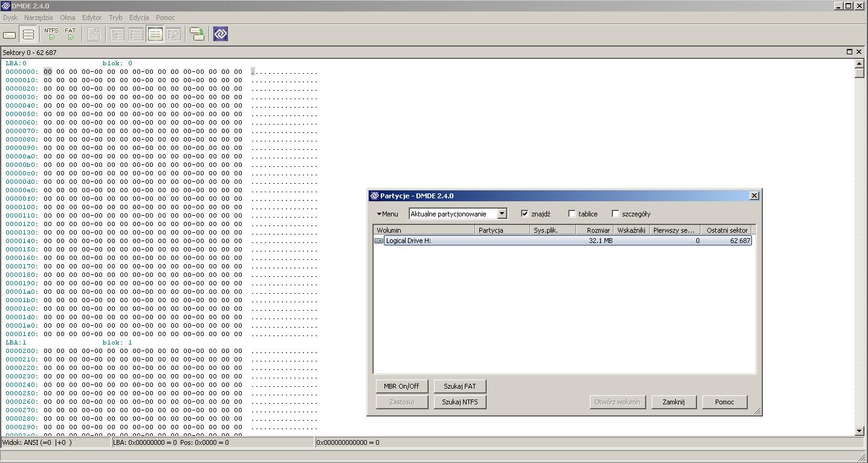
Task: Open the Tryb menu
Action: coord(115,18)
